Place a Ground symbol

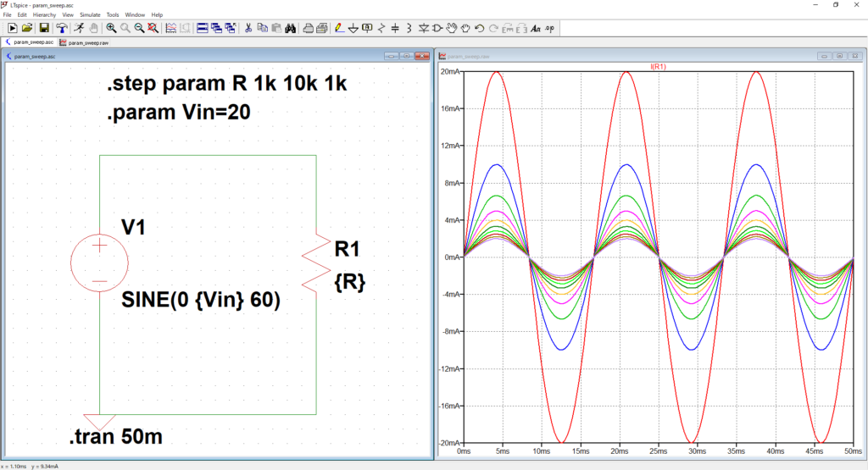[353, 28]
